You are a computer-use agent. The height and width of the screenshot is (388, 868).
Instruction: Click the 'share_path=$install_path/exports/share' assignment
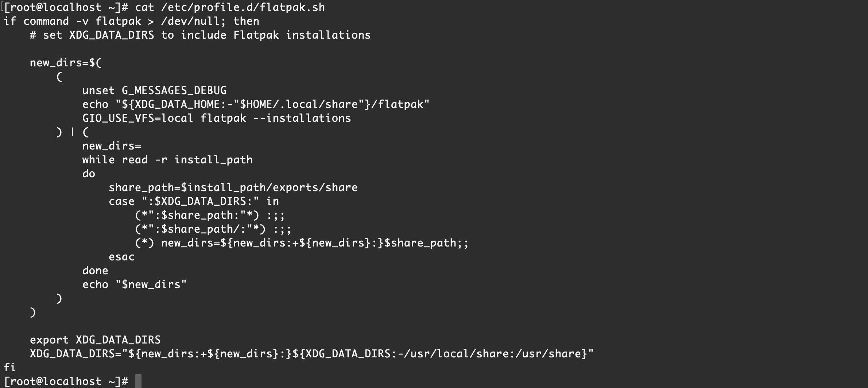tap(233, 187)
